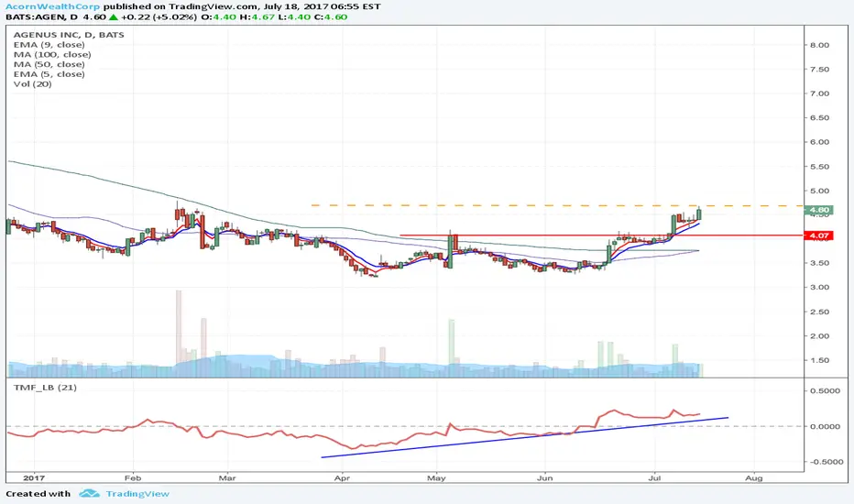Viewport: 854px width, 504px height.
Task: Click the 0.5000 oscillator axis label
Action: (x=825, y=391)
